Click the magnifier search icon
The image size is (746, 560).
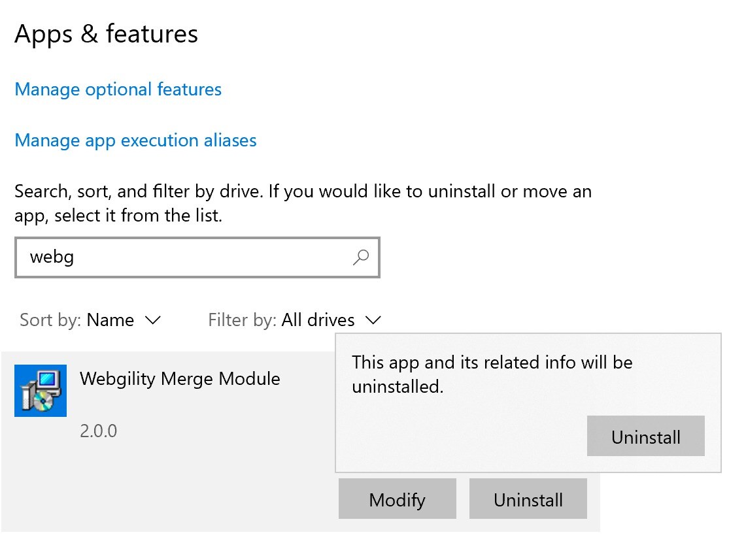click(361, 257)
